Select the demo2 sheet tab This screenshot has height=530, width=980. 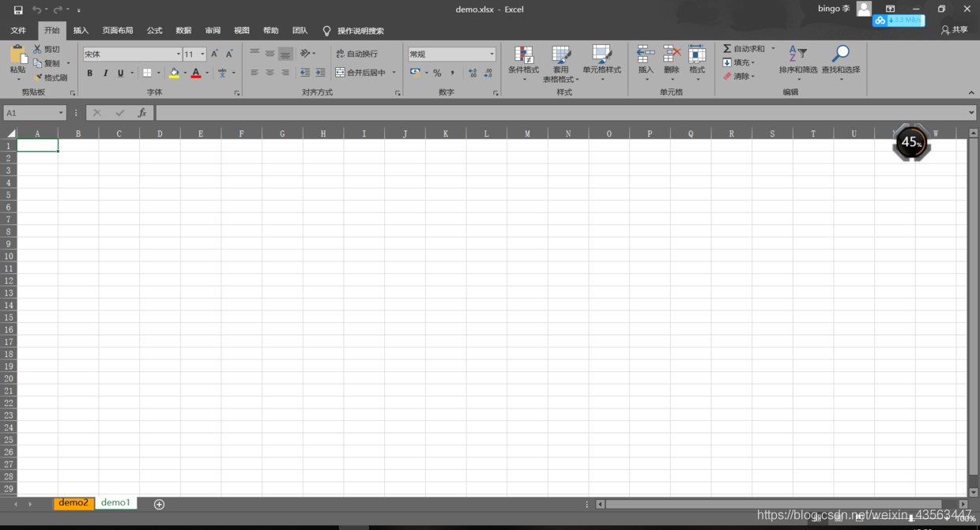[73, 503]
